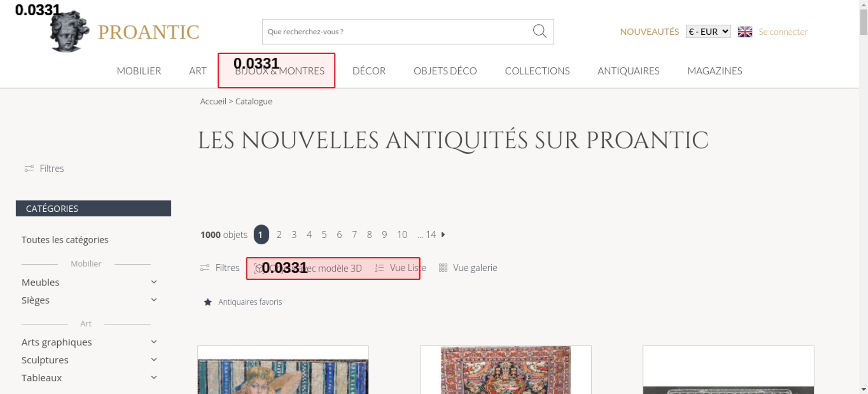The image size is (868, 394).
Task: Jump to last page 14
Action: 431,235
